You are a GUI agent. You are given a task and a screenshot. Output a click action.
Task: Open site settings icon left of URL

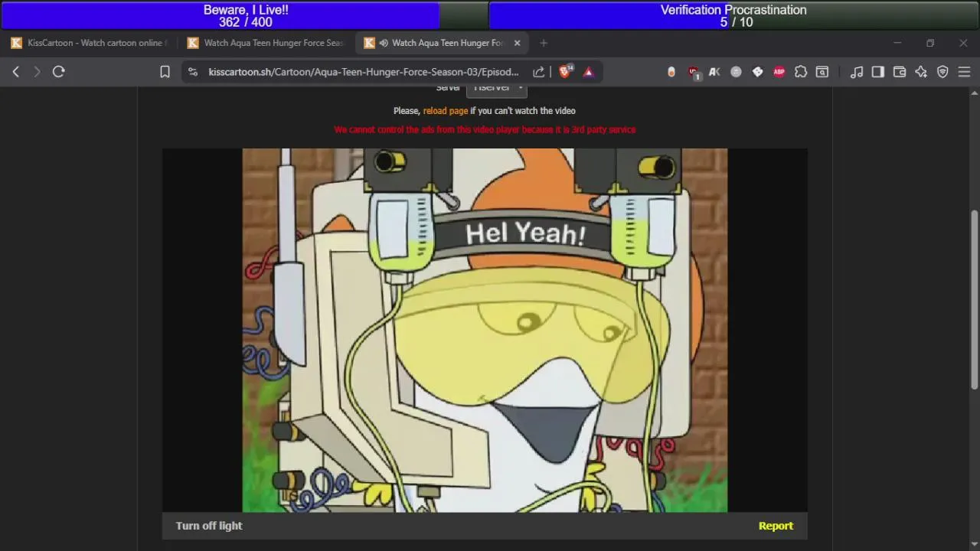click(x=193, y=72)
